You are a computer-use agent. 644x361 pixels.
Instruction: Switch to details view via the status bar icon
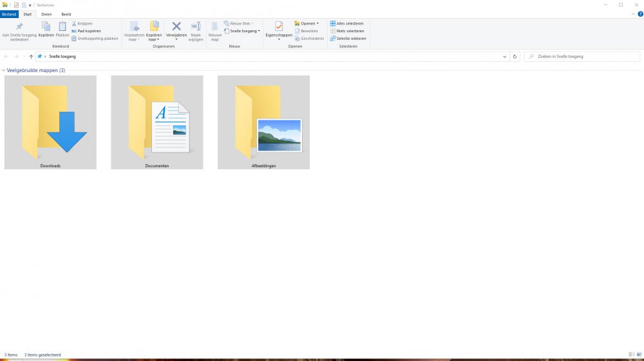pos(632,355)
